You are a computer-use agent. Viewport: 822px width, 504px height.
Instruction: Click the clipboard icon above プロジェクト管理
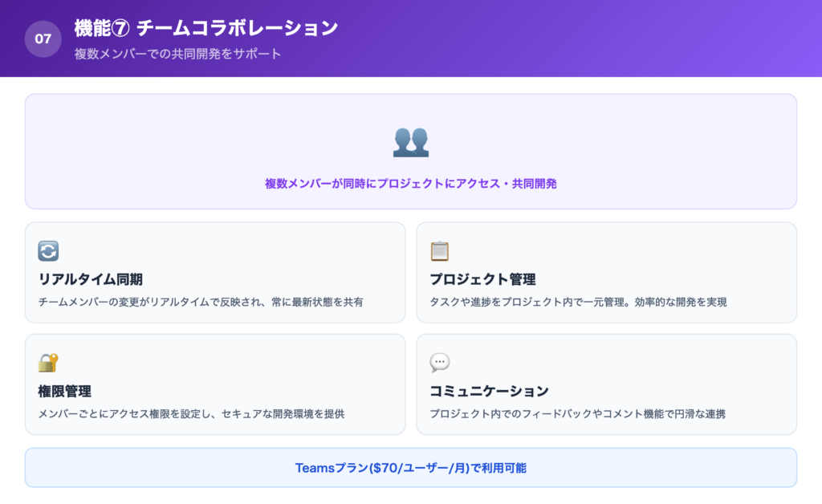[437, 250]
